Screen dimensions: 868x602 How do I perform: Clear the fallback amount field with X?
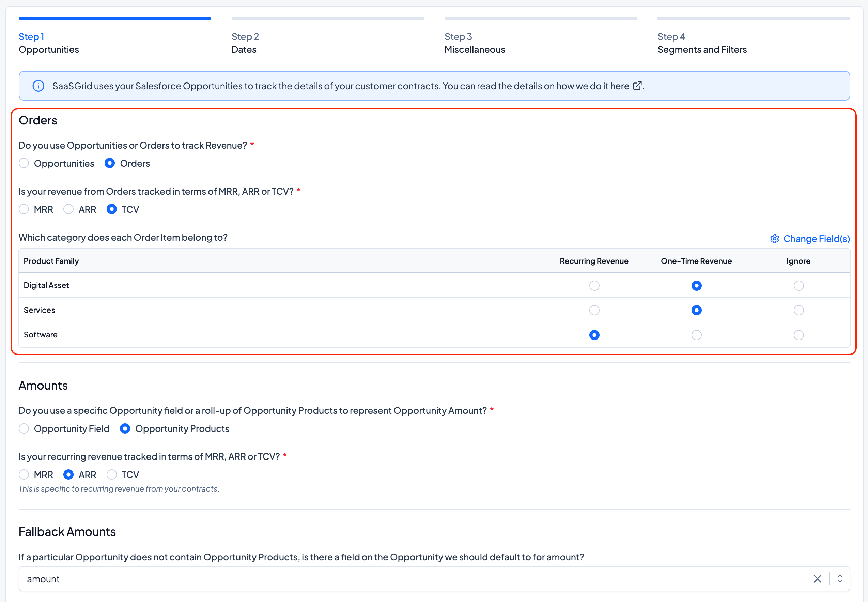(817, 578)
